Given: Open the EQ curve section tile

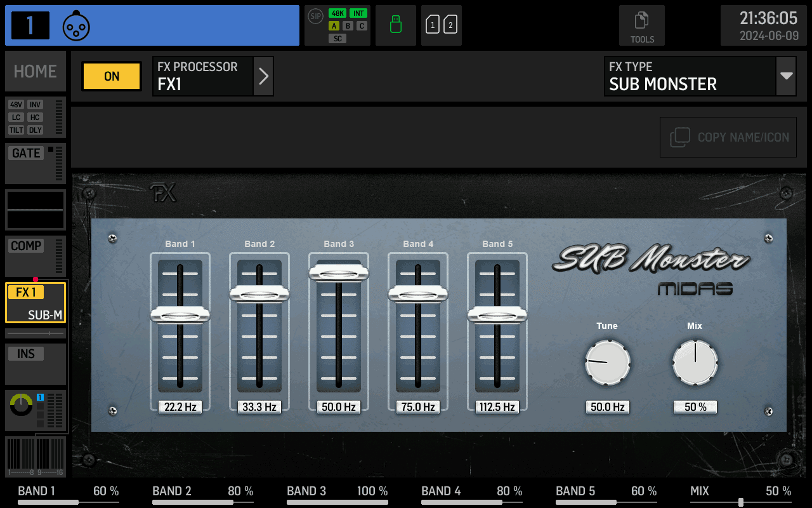Looking at the screenshot, I should 36,210.
